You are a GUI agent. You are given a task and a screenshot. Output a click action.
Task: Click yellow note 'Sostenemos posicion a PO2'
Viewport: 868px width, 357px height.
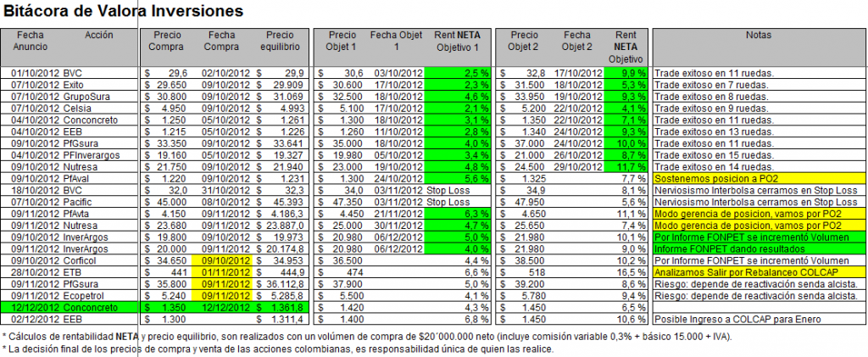(x=759, y=179)
